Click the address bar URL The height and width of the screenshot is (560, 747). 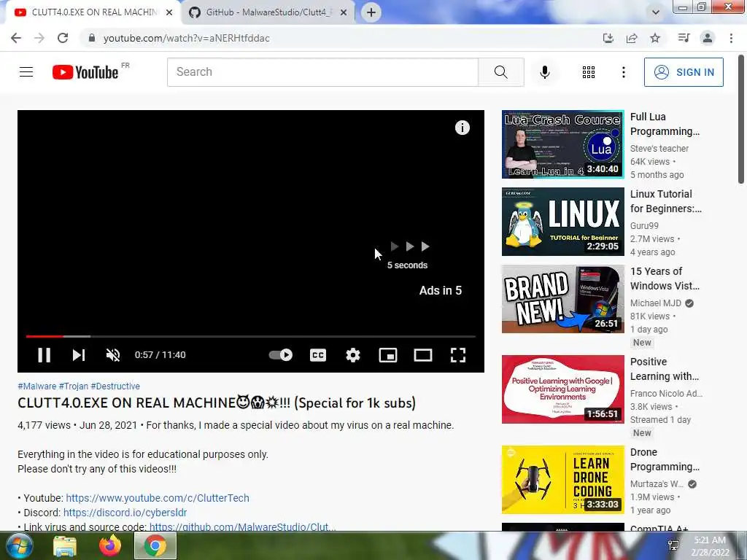click(187, 38)
